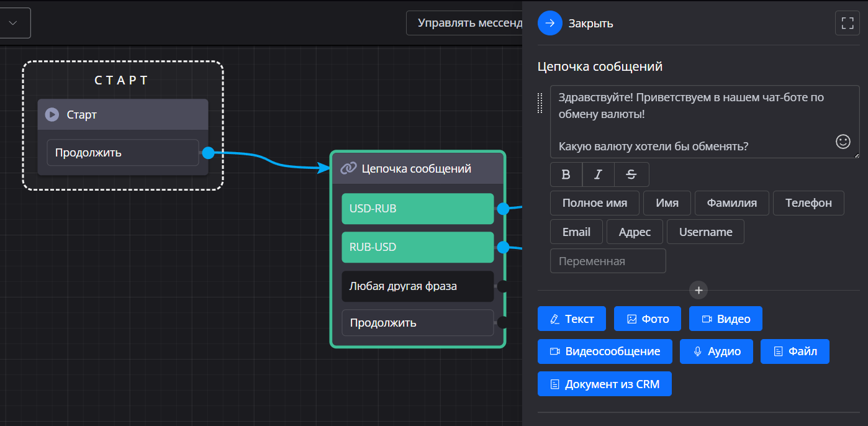
Task: Click the drag handle beside the message
Action: 540,102
